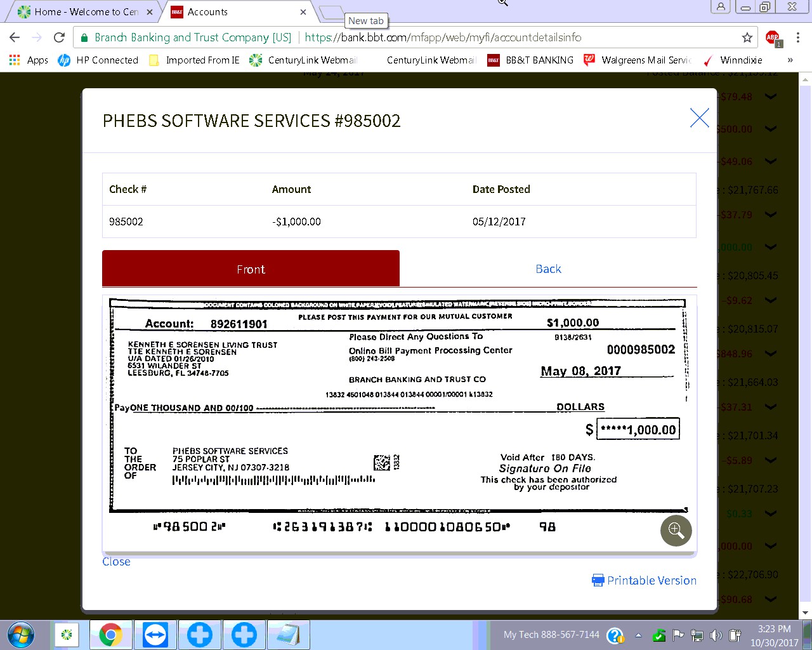
Task: Show the bookmarks overflow chevron
Action: pos(790,60)
